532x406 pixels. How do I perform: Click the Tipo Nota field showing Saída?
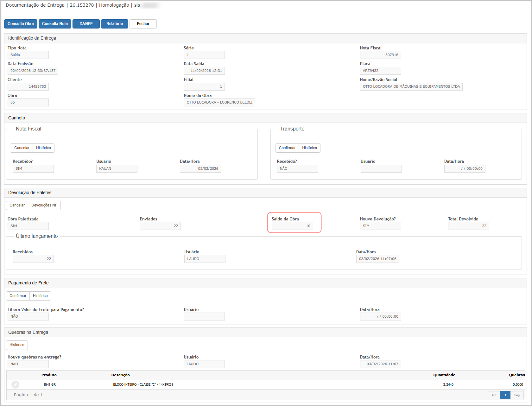(x=28, y=55)
